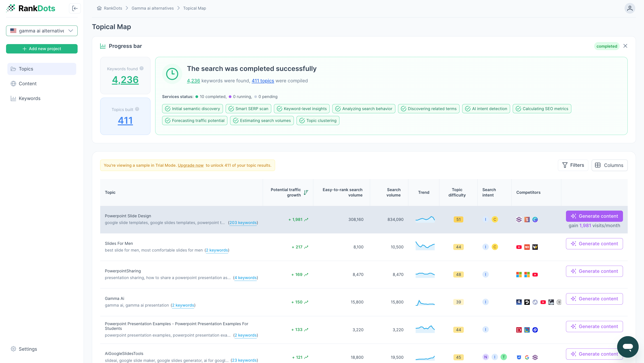
Task: Open the Keywords section in sidebar
Action: [x=42, y=98]
